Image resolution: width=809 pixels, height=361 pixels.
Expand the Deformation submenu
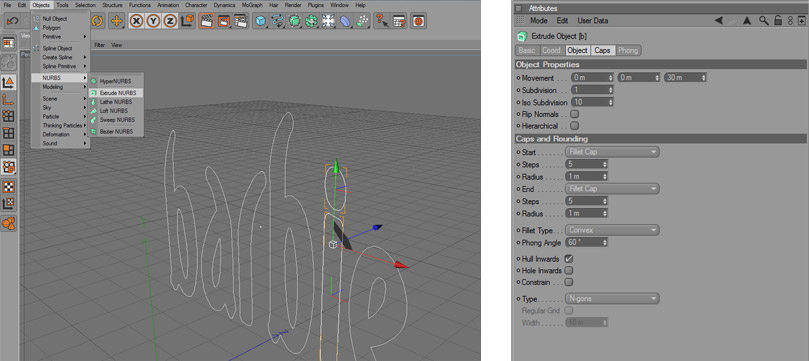tap(60, 134)
